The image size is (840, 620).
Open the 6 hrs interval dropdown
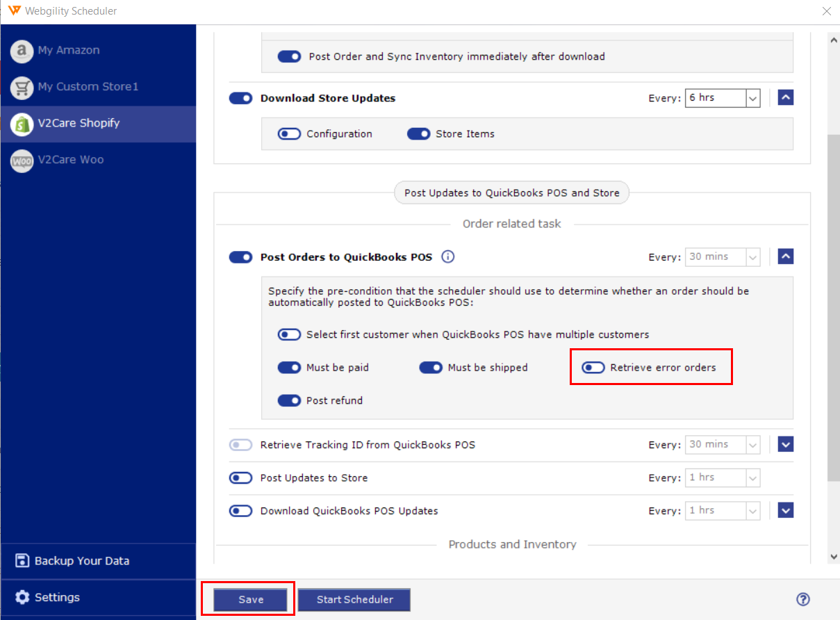click(x=723, y=98)
